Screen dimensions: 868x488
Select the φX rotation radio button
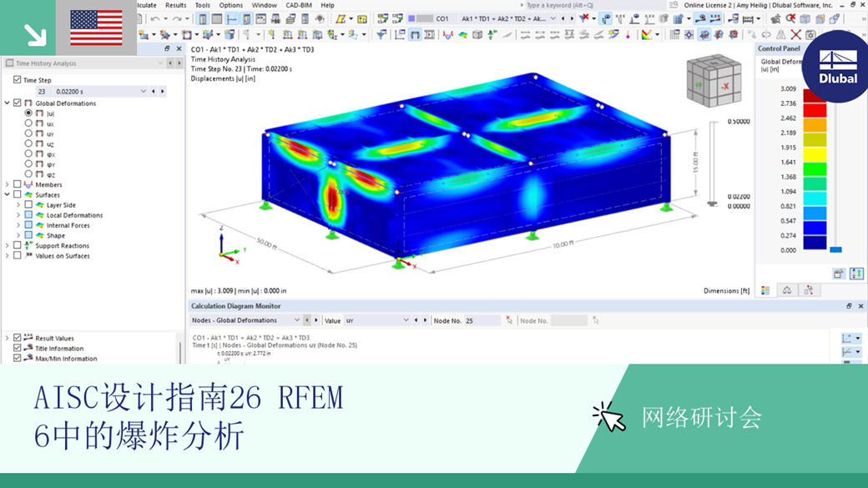point(28,153)
